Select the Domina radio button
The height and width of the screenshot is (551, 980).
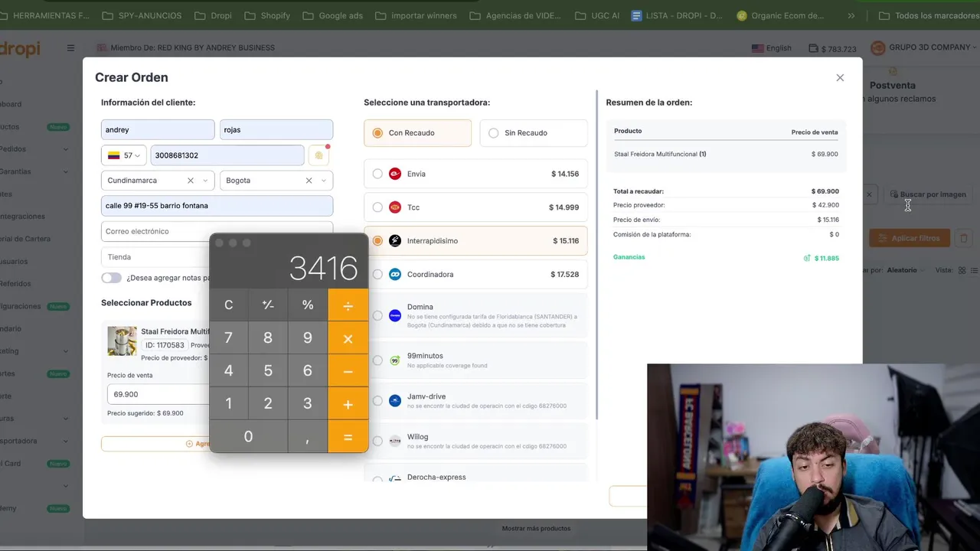tap(377, 315)
